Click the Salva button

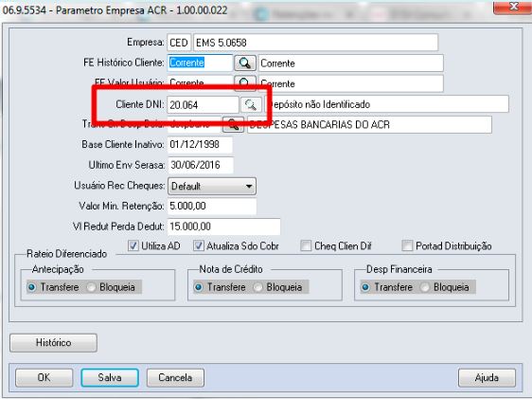coord(110,377)
